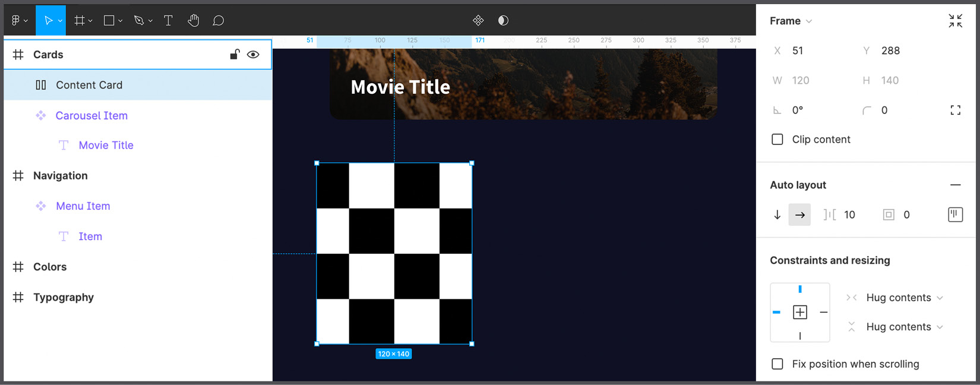Select the Item text layer

(138, 236)
